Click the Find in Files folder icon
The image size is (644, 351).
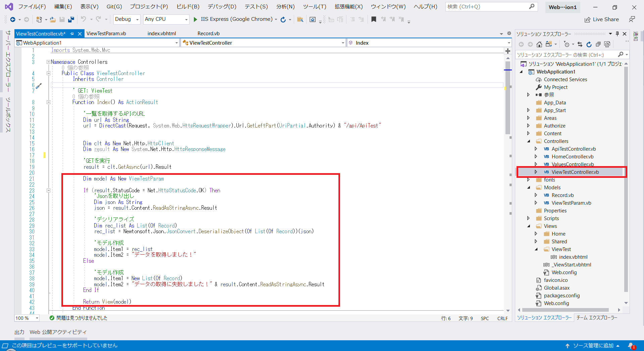click(300, 19)
